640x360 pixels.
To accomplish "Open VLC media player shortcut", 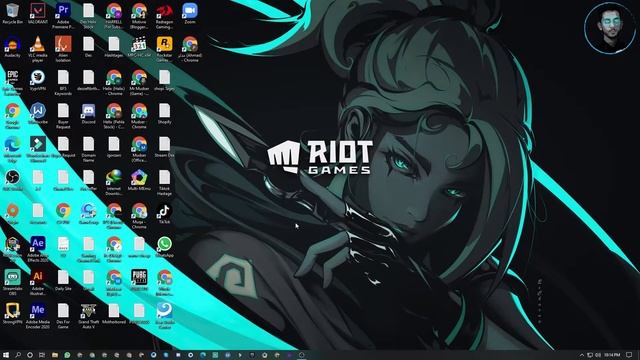I will 38,49.
